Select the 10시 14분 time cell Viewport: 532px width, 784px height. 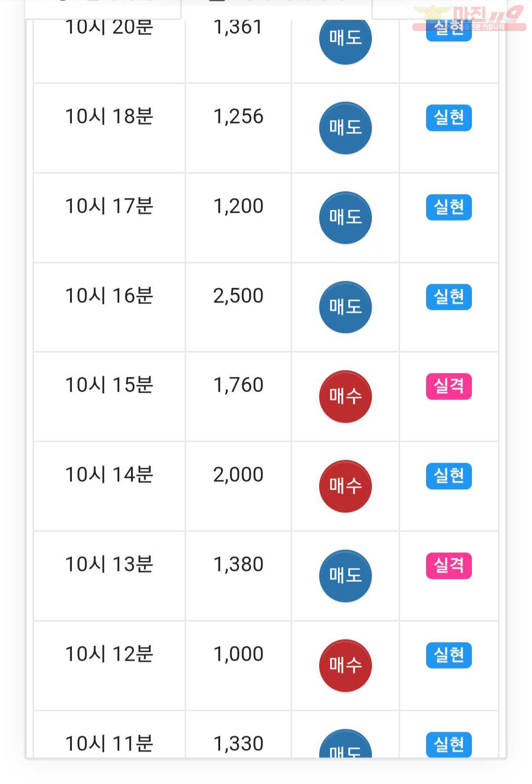tap(109, 486)
